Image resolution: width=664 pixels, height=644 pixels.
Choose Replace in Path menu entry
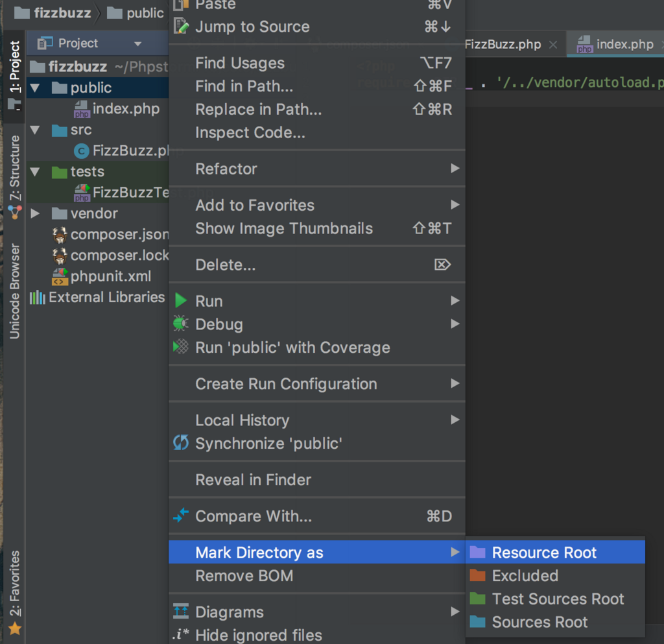pyautogui.click(x=316, y=109)
